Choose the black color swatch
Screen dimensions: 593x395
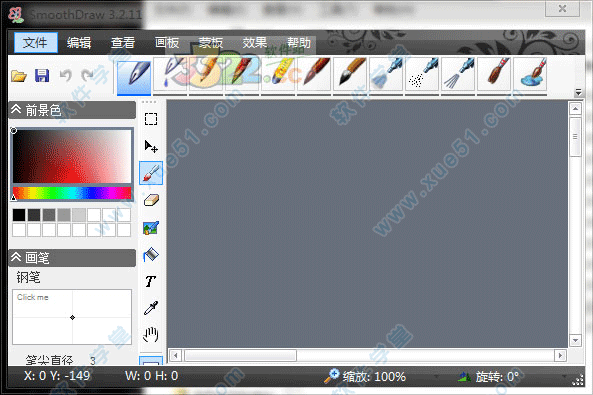tap(19, 215)
